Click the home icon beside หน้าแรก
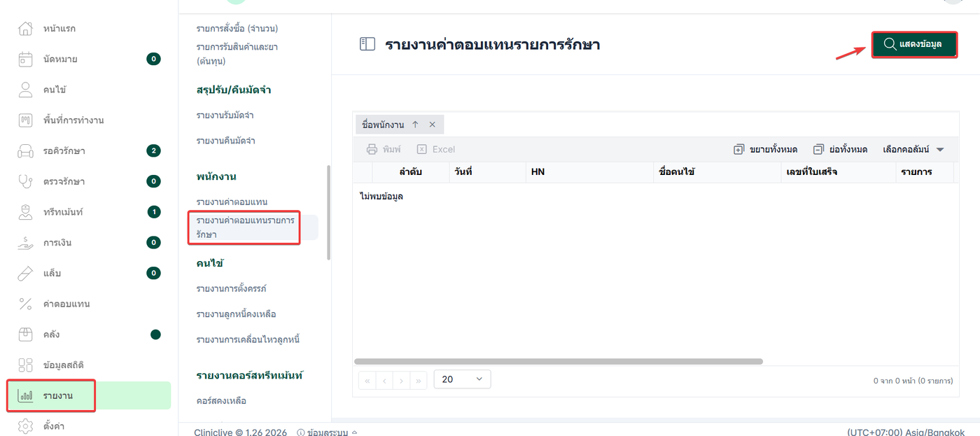This screenshot has width=980, height=436. [x=25, y=29]
